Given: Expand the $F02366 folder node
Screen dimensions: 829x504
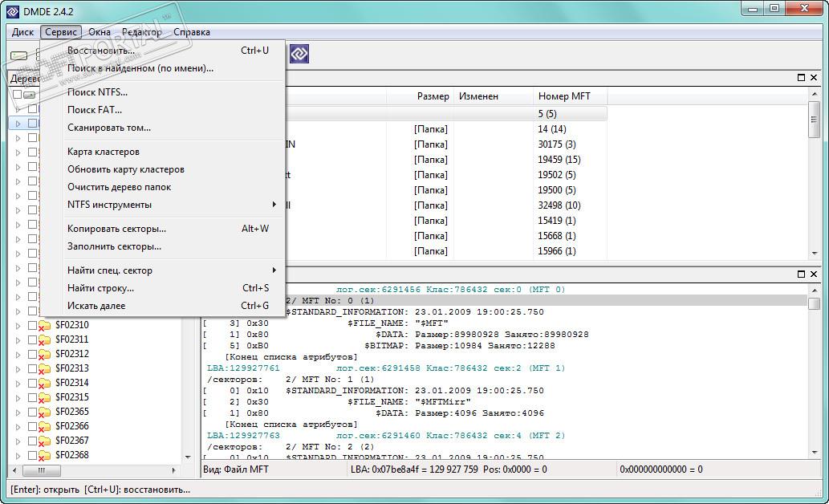Looking at the screenshot, I should pos(18,427).
